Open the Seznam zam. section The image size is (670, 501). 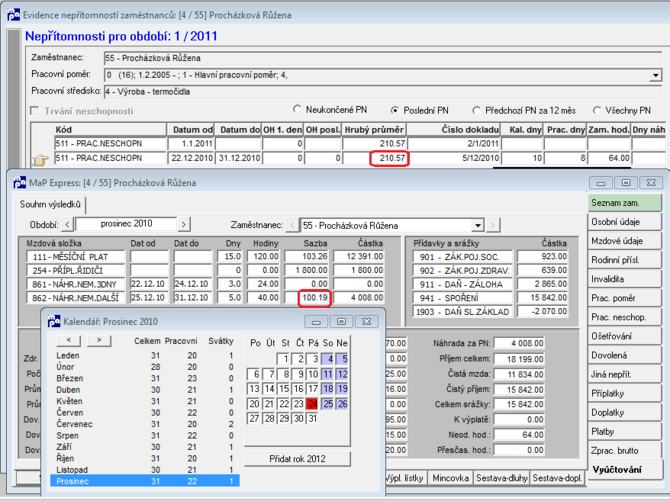624,203
